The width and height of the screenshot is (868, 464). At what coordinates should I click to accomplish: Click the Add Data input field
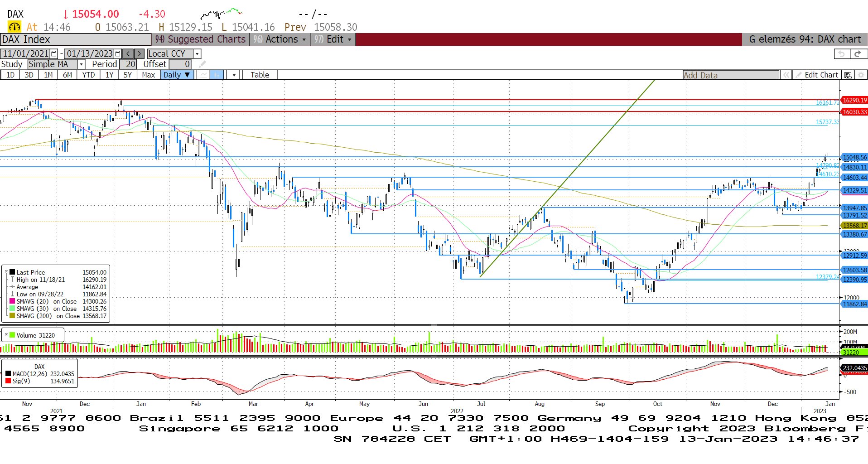[x=731, y=75]
